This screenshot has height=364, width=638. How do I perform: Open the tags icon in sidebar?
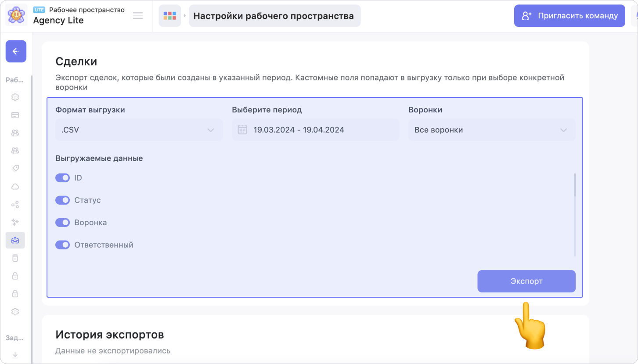coord(15,169)
